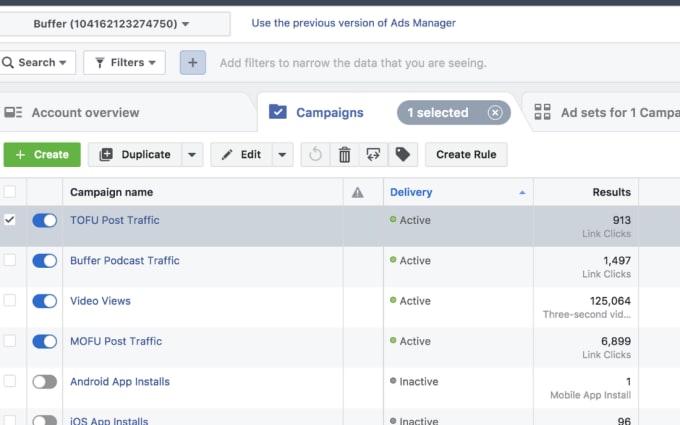Viewport: 680px width, 425px height.
Task: Open the Search dropdown
Action: click(x=37, y=62)
